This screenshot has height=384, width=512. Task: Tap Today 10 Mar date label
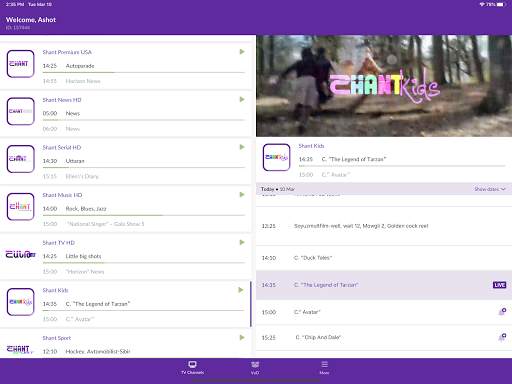click(x=278, y=189)
